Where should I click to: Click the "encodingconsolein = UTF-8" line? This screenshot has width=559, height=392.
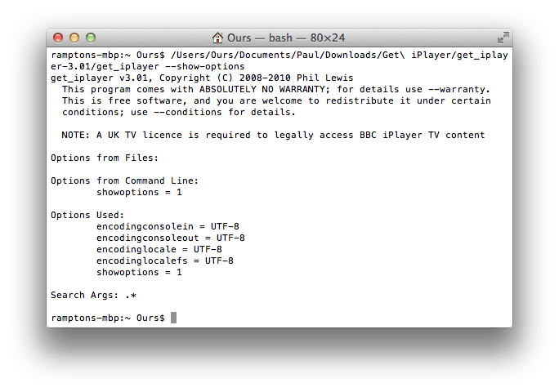click(x=168, y=226)
